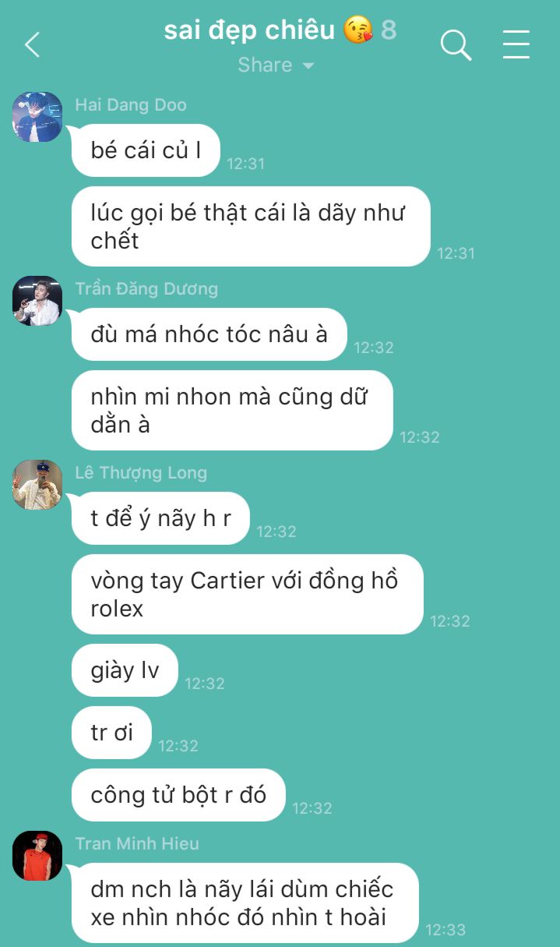Open the hamburger menu icon
Viewport: 560px width, 947px height.
coord(516,44)
